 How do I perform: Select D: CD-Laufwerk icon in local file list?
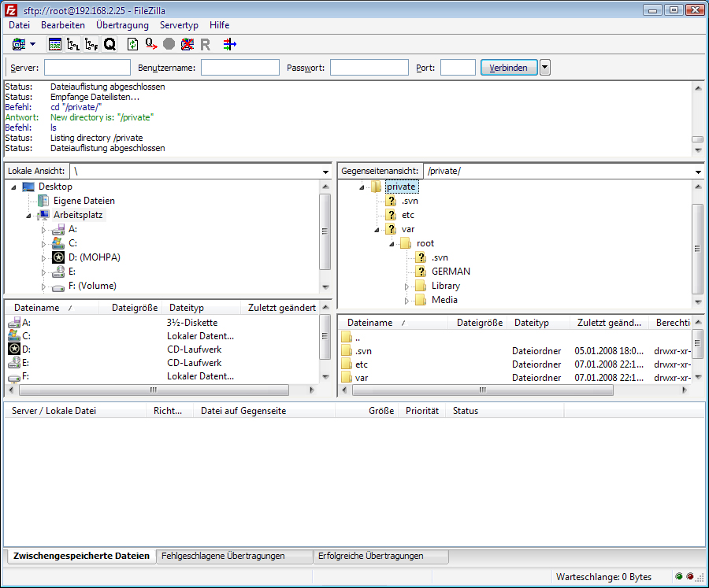click(14, 349)
